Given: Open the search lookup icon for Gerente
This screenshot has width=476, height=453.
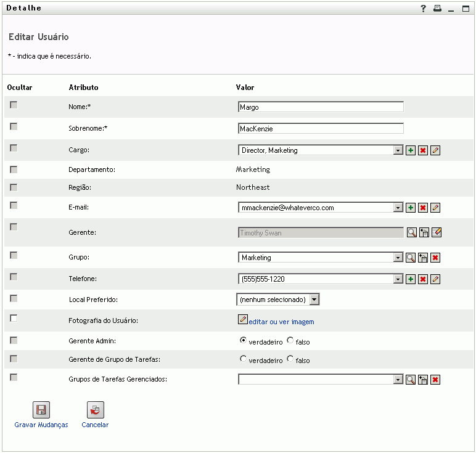Looking at the screenshot, I should click(411, 232).
